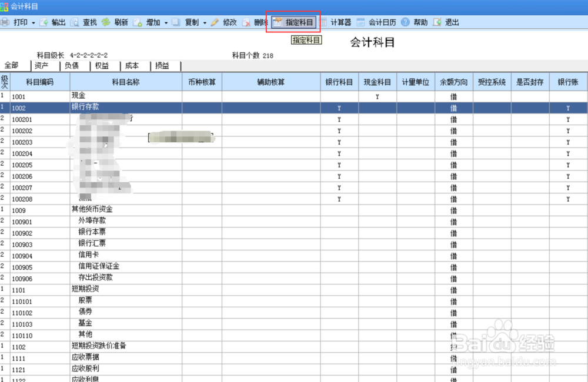This screenshot has height=382, width=588.
Task: Switch to the 损益 tab
Action: coord(162,66)
